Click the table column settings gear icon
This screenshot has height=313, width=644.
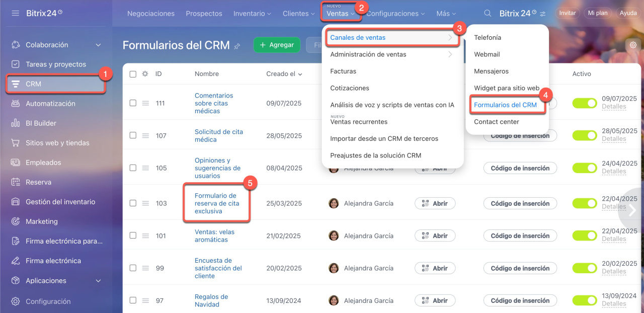145,74
